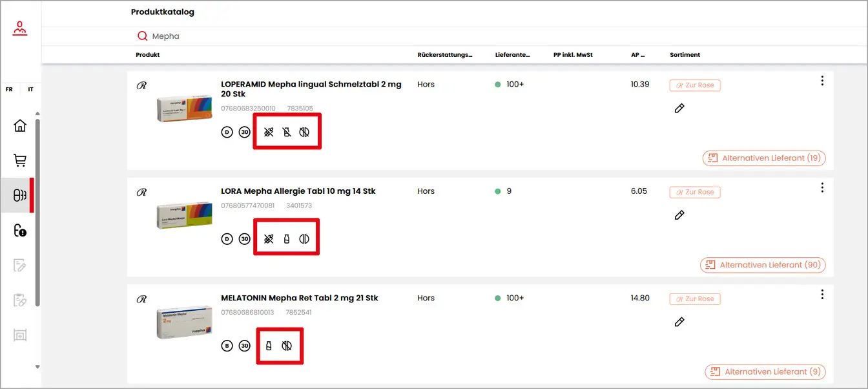Sort by the PP inkl. MwSt column header
This screenshot has height=389, width=868.
coord(573,55)
